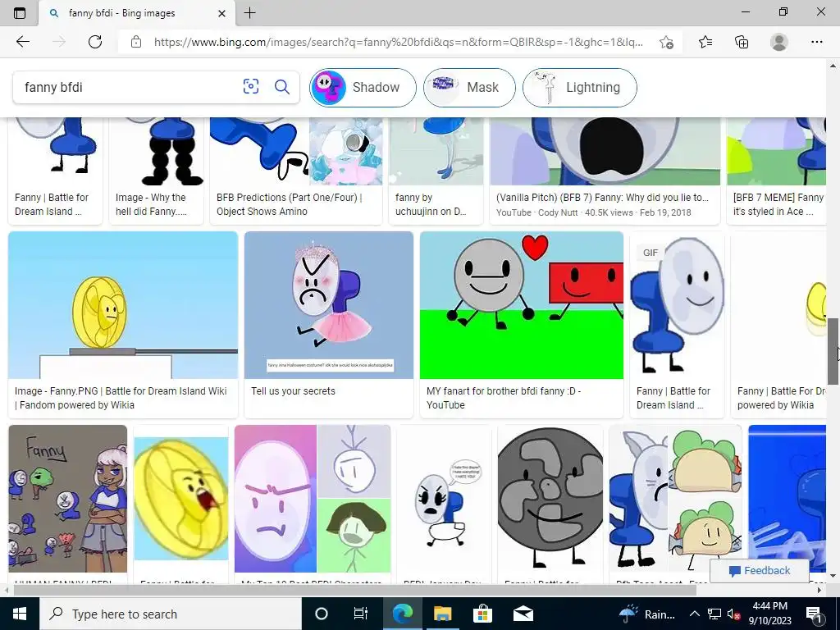
Task: Click the site lock icon in the address bar
Action: click(x=136, y=42)
